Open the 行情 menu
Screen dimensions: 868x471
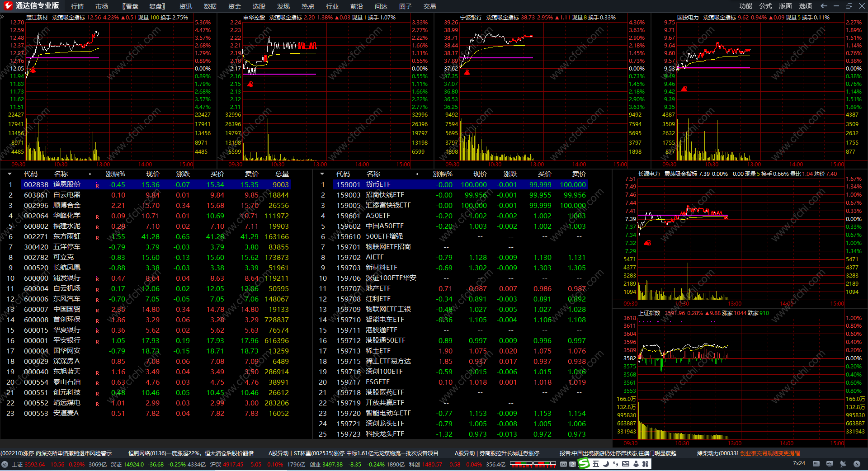[x=77, y=6]
